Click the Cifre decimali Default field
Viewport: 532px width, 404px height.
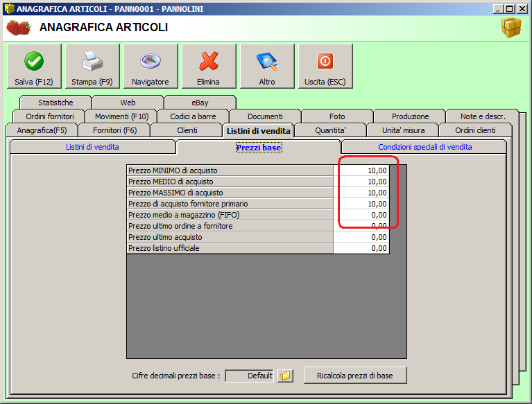tap(250, 376)
